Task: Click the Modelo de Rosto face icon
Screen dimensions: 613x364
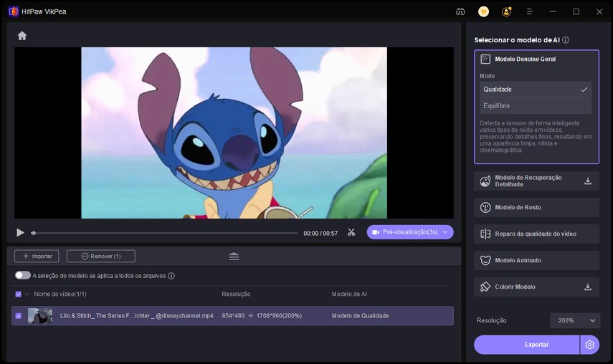Action: (485, 207)
